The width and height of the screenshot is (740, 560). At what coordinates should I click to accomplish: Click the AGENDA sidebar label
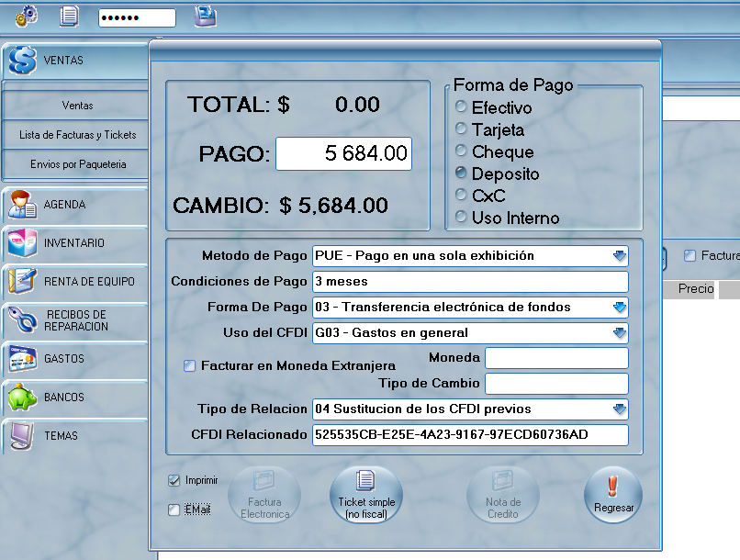64,205
